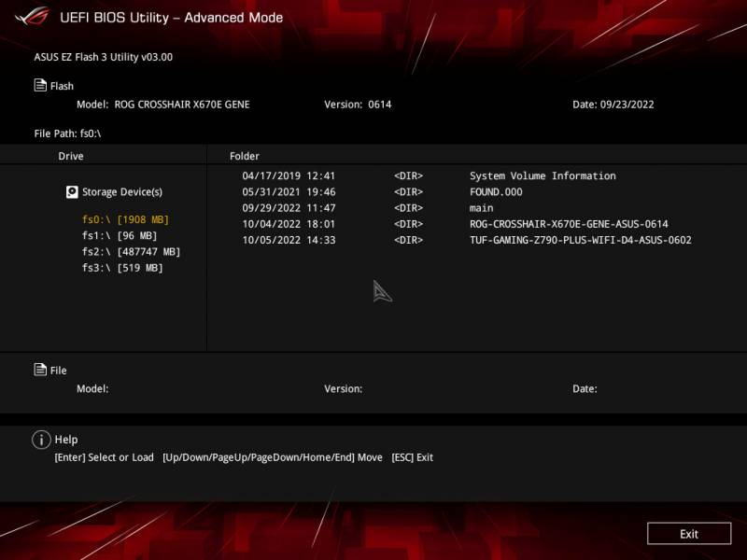Image resolution: width=747 pixels, height=560 pixels.
Task: Open ROG-CROSSHAIR-X670E-GENE-ASUS-0614 folder
Action: pyautogui.click(x=569, y=224)
